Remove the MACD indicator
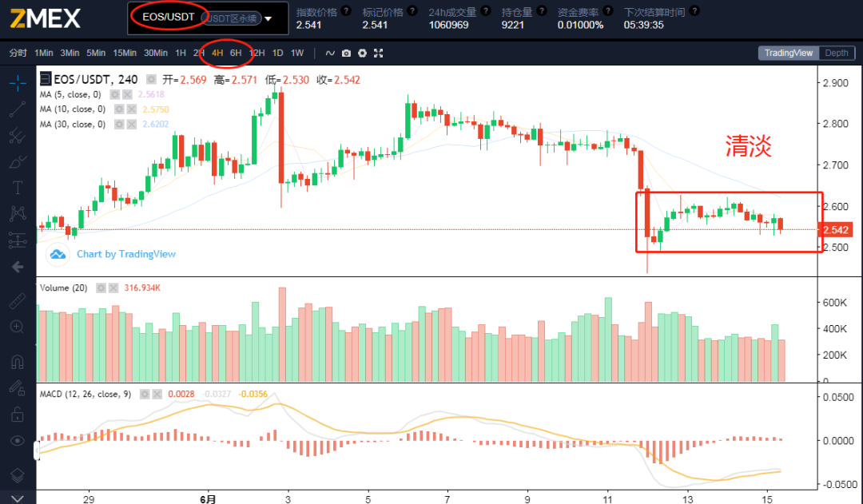Image resolution: width=863 pixels, height=504 pixels. 157,394
